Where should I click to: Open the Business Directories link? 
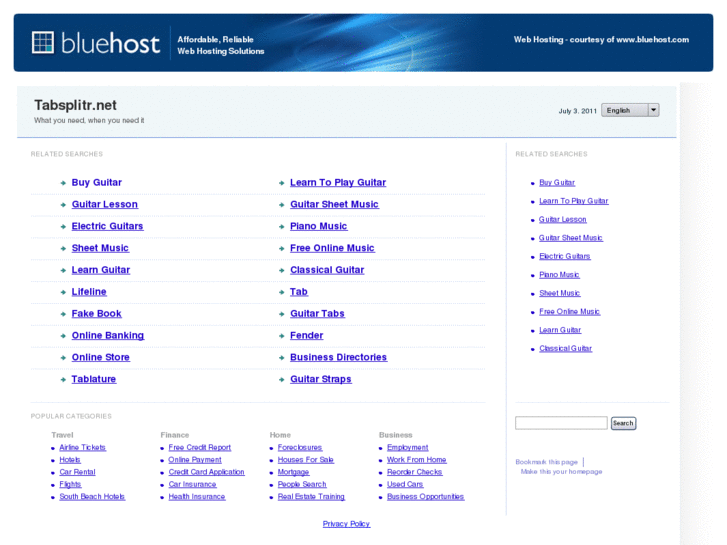tap(338, 357)
